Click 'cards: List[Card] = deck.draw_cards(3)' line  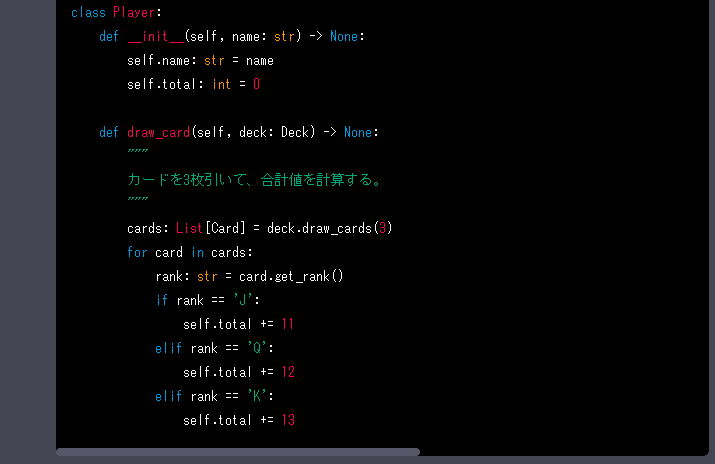[260, 228]
